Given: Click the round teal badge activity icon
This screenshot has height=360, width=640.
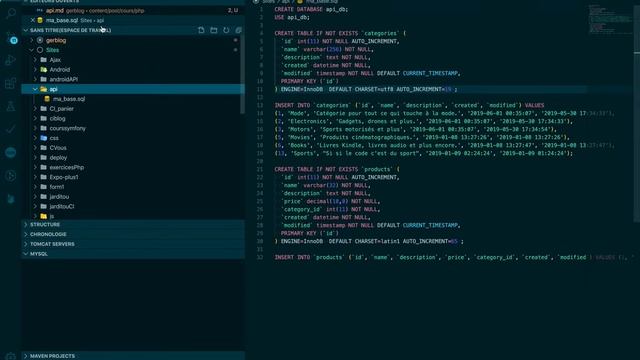Looking at the screenshot, I should tap(11, 153).
